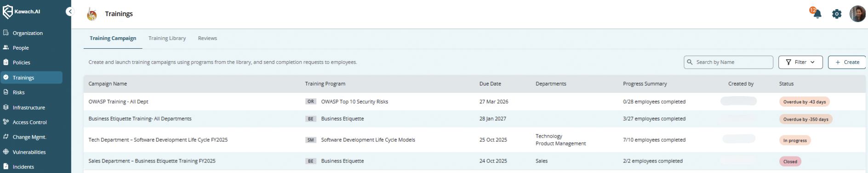
Task: Click the Trainings page header icon
Action: coord(92,14)
